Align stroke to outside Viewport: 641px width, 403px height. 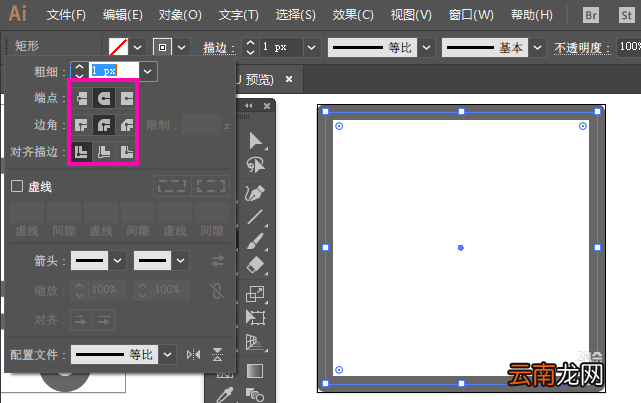(x=126, y=152)
